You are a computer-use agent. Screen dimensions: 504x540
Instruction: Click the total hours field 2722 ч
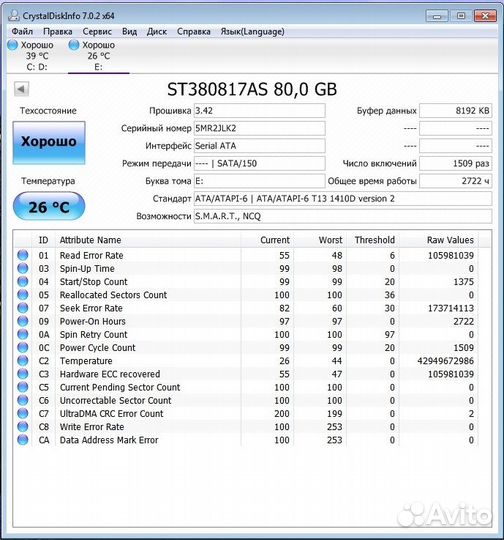click(x=455, y=181)
